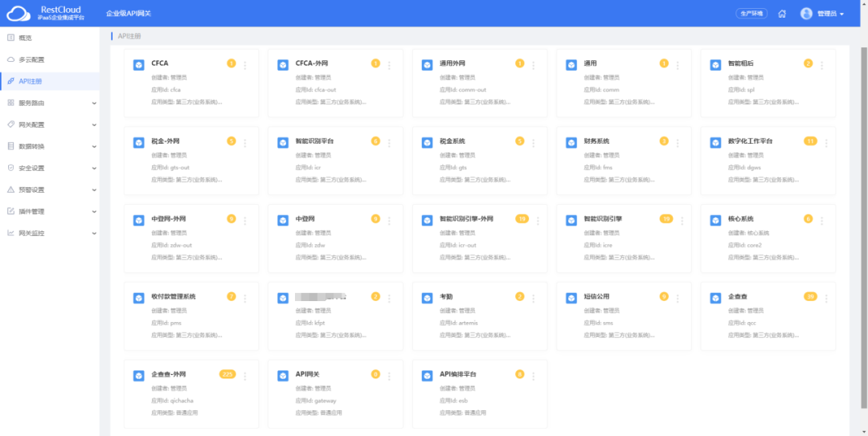The width and height of the screenshot is (868, 436).
Task: Open the 管理员 user dropdown arrow
Action: pyautogui.click(x=841, y=14)
